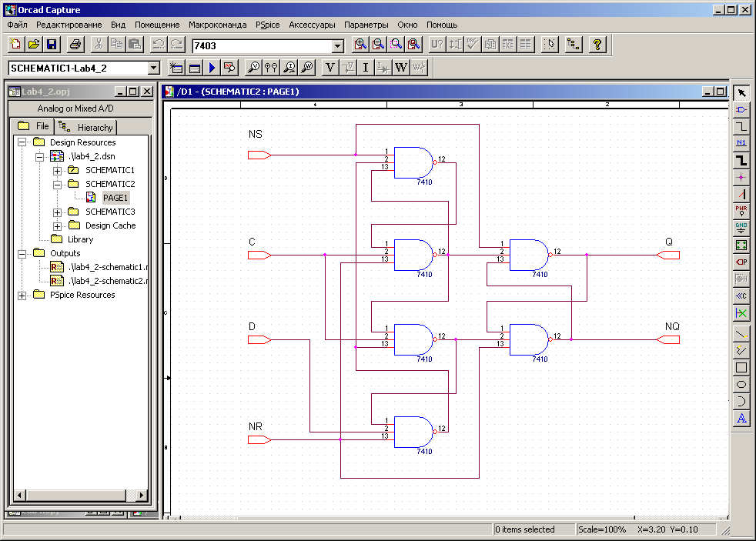Viewport: 756px width, 541px height.
Task: Select the Place Text A tool
Action: coord(741,418)
